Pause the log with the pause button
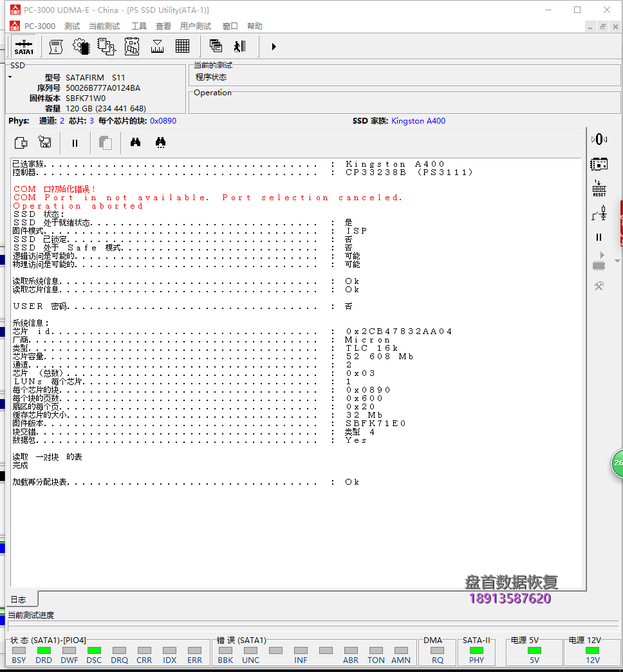The width and height of the screenshot is (623, 672). tap(75, 143)
